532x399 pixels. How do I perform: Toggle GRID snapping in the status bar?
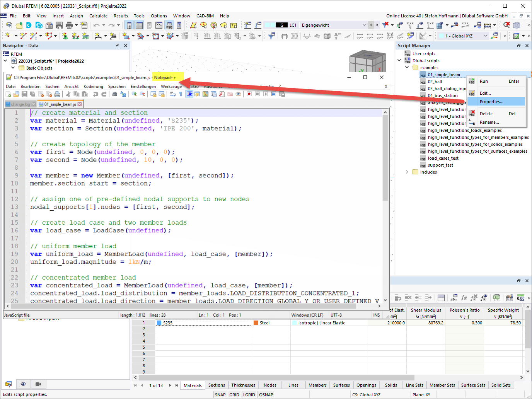[234, 394]
